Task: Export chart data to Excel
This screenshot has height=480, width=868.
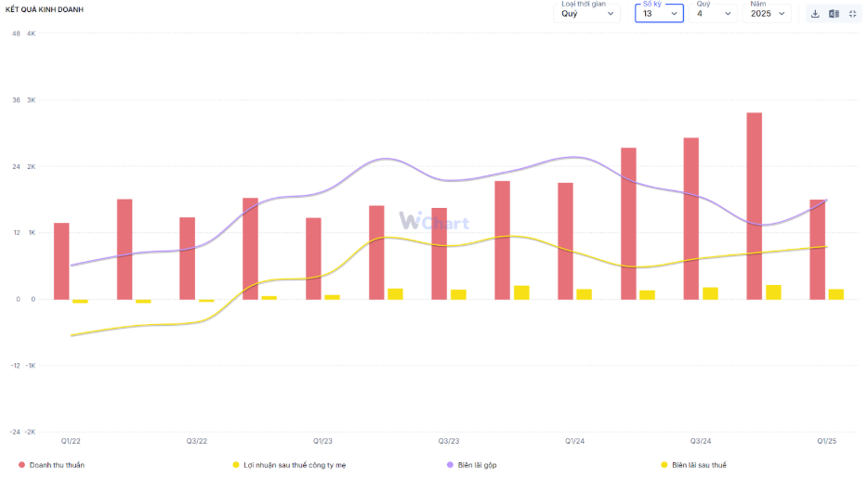Action: click(834, 14)
